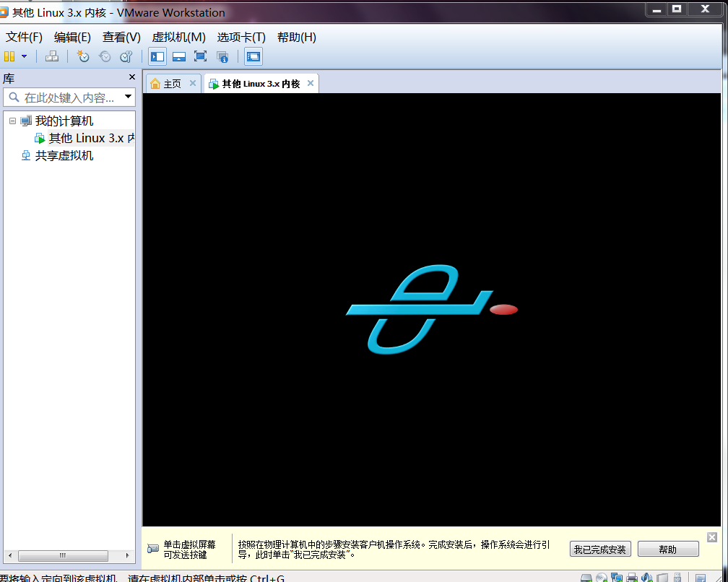Send Ctrl+Alt+Del using the keyboard keys icon
The width and height of the screenshot is (728, 582).
tap(51, 56)
